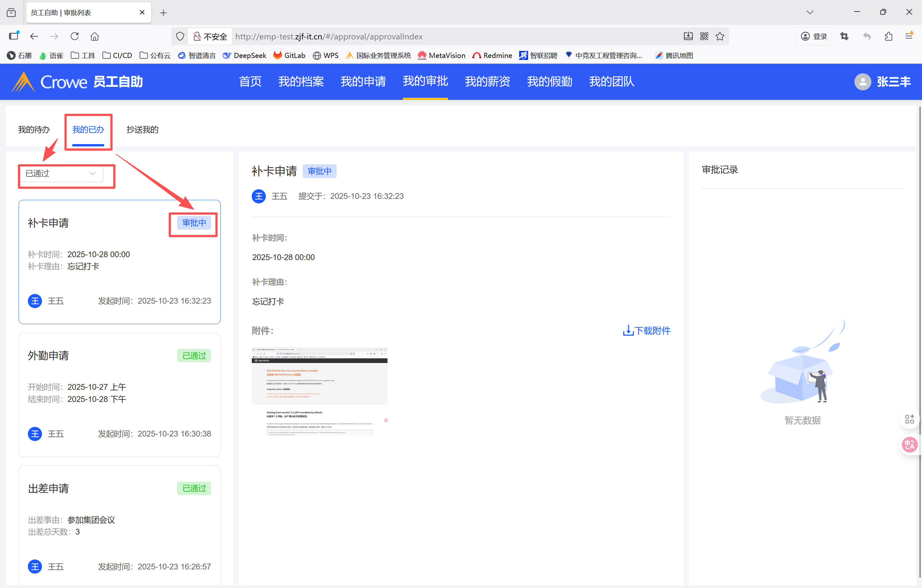Click the browser reload icon
Viewport: 922px width, 588px height.
pos(75,37)
